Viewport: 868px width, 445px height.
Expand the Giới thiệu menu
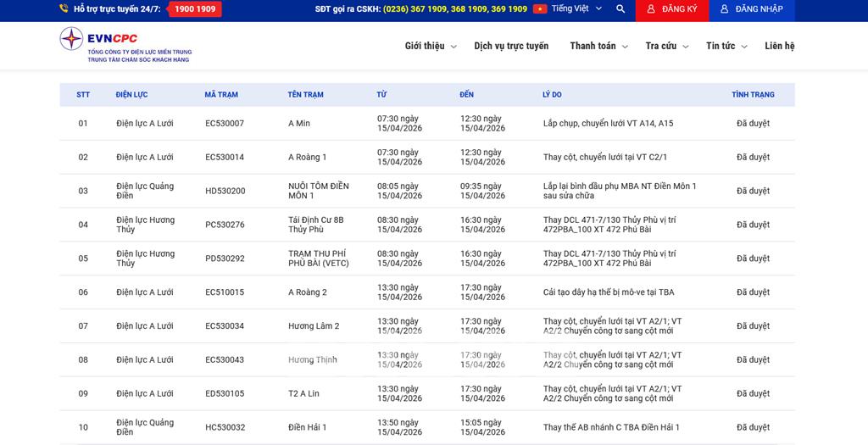(x=431, y=47)
